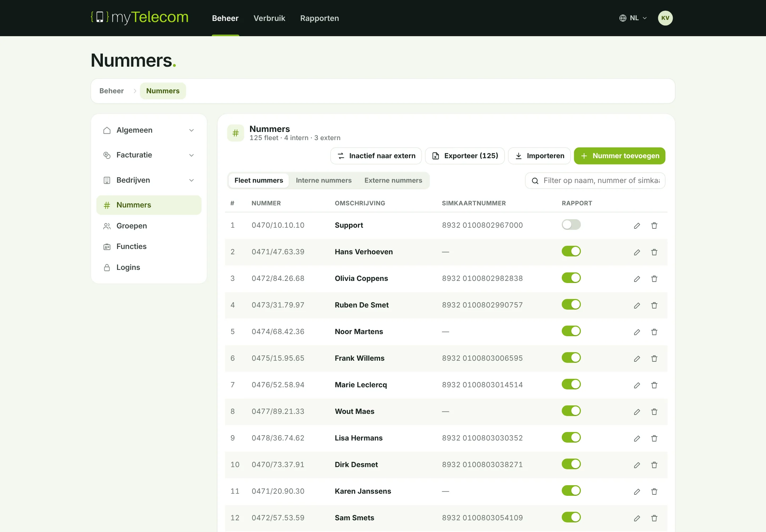
Task: Edit the Support number row with pencil icon
Action: tap(637, 226)
